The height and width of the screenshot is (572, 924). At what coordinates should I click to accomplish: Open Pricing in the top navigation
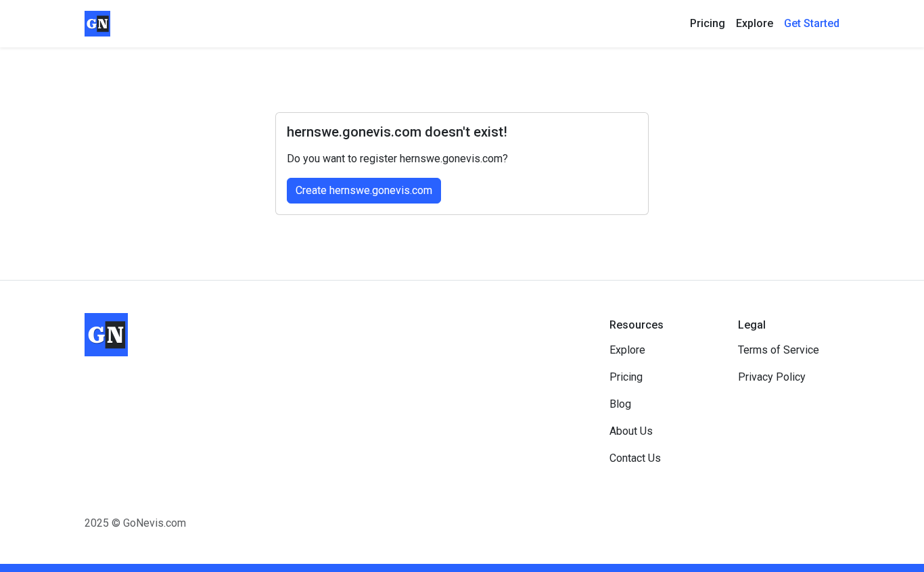click(708, 24)
